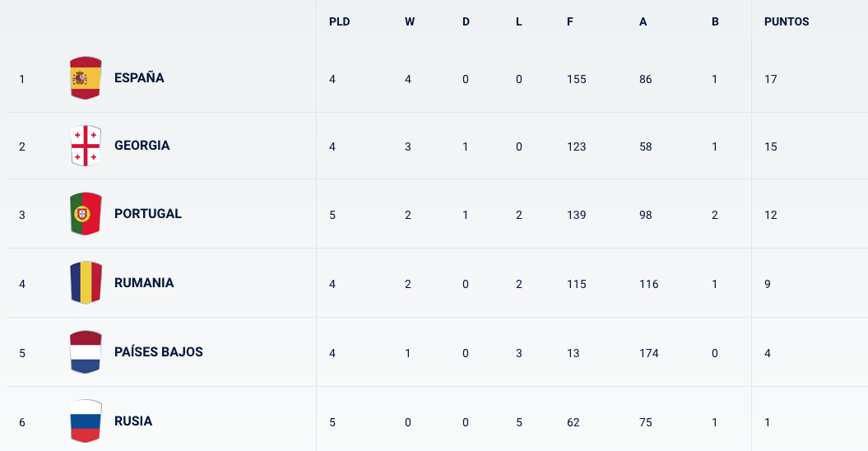The width and height of the screenshot is (868, 451).
Task: Click the PLD column header
Action: click(339, 21)
